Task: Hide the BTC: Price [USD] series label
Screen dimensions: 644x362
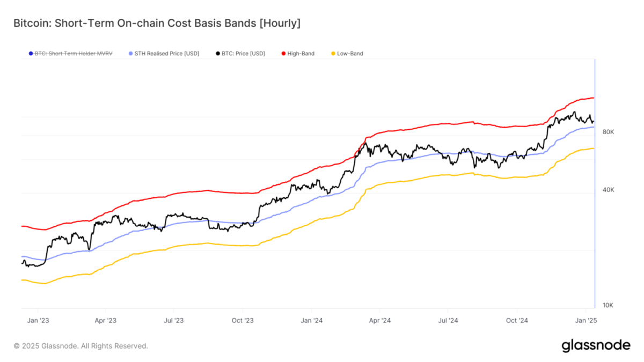Action: point(243,54)
